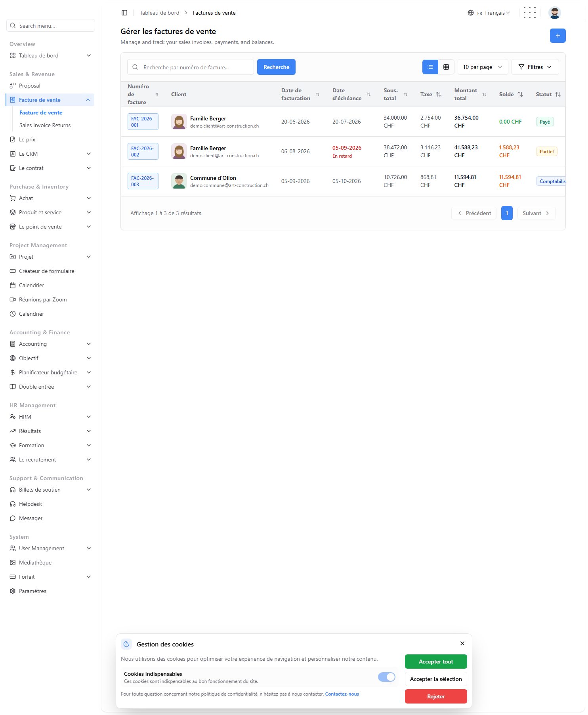The height and width of the screenshot is (715, 588).
Task: Click the blue plus add-invoice button
Action: tap(557, 36)
